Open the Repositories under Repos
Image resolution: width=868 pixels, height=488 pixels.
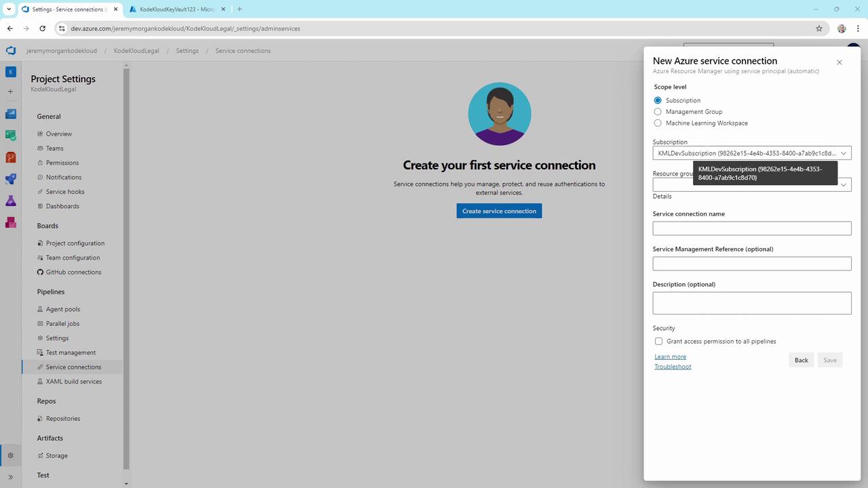pos(62,419)
